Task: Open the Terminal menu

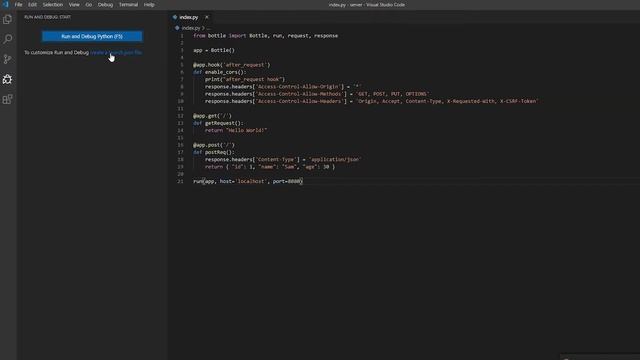Action: tap(128, 4)
